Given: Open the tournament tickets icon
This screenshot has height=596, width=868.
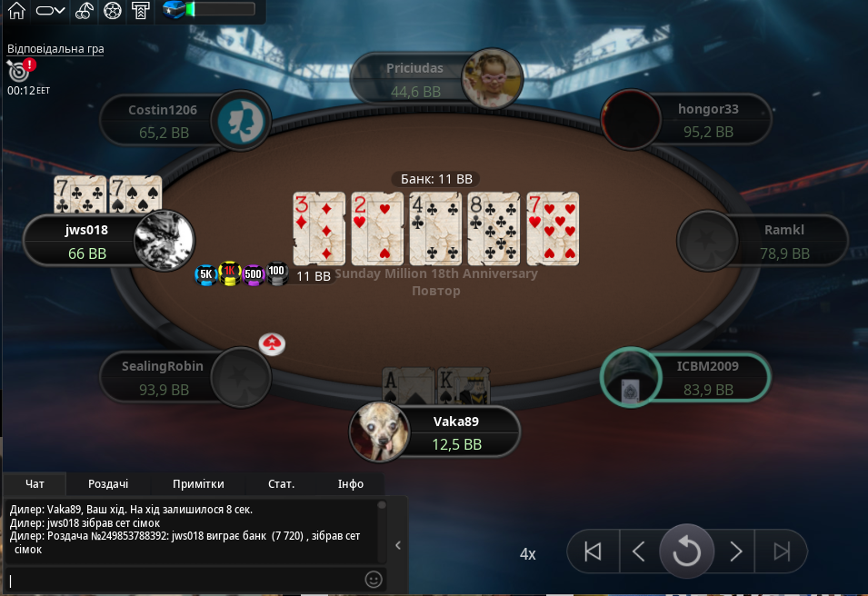Looking at the screenshot, I should pos(141,11).
